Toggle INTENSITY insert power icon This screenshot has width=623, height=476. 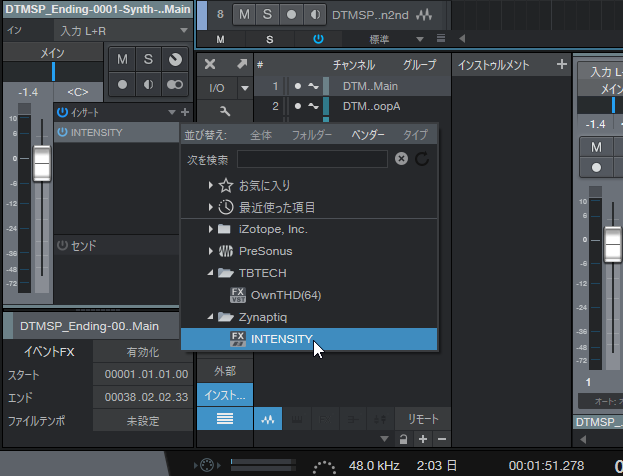point(62,132)
